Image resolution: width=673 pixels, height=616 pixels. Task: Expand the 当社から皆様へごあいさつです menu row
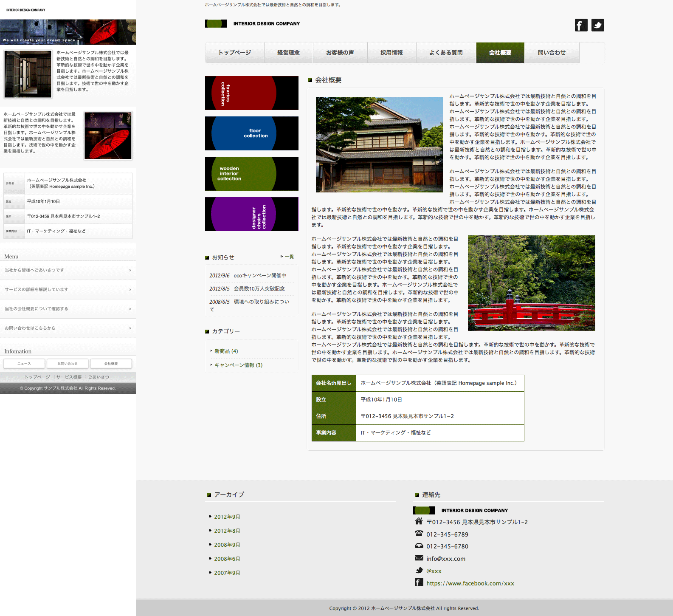tap(68, 270)
